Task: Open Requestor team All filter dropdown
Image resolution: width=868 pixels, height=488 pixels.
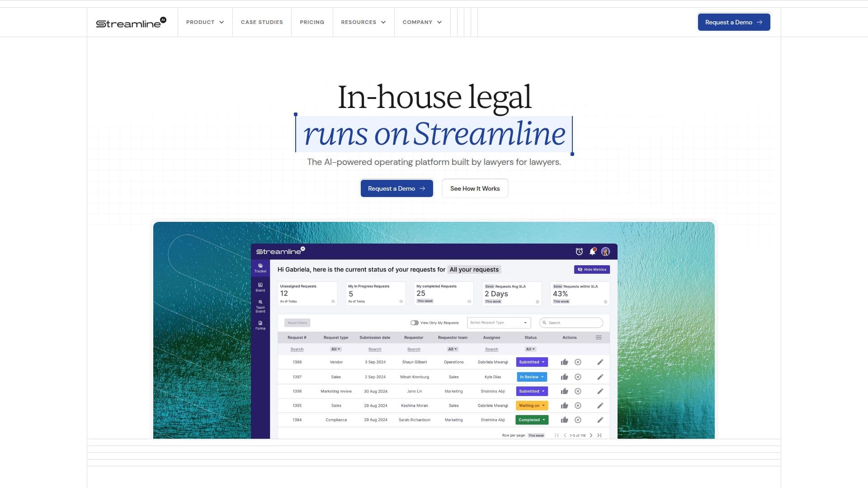Action: [453, 349]
